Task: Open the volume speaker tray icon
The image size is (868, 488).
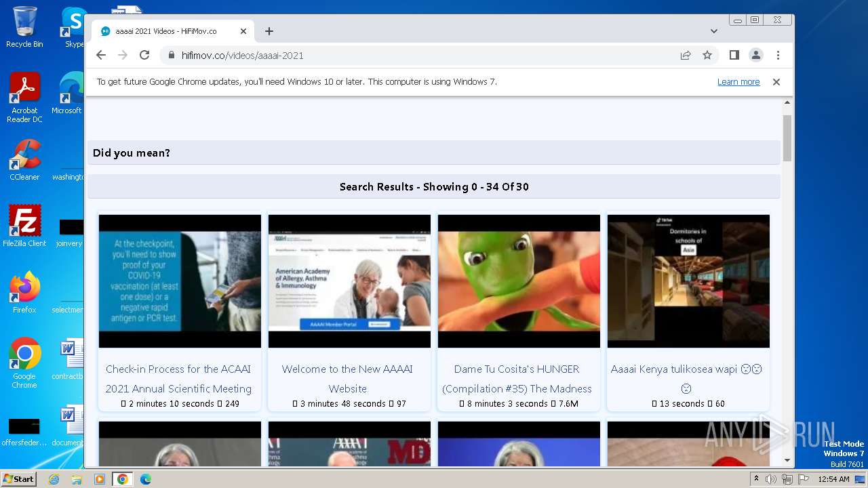Action: [771, 479]
